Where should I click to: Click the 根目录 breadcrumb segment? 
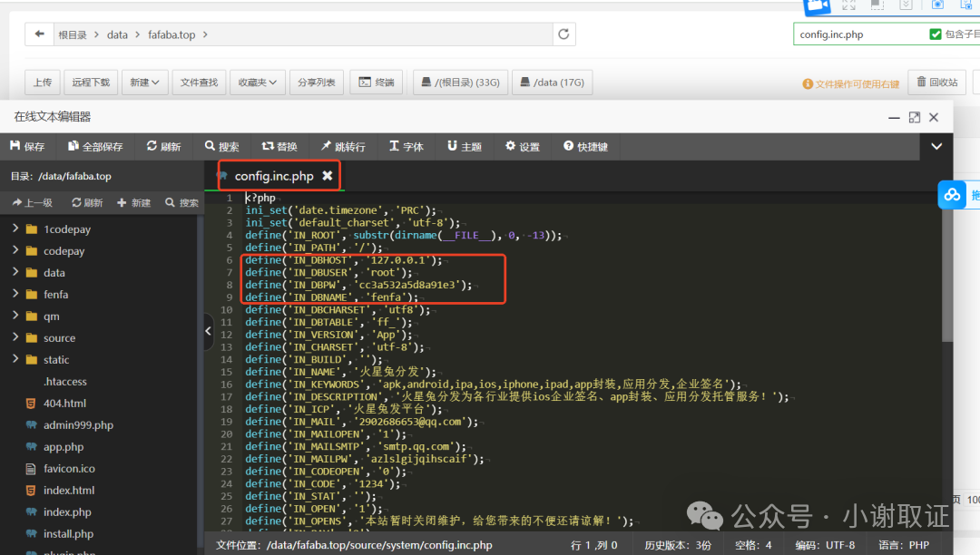click(73, 35)
